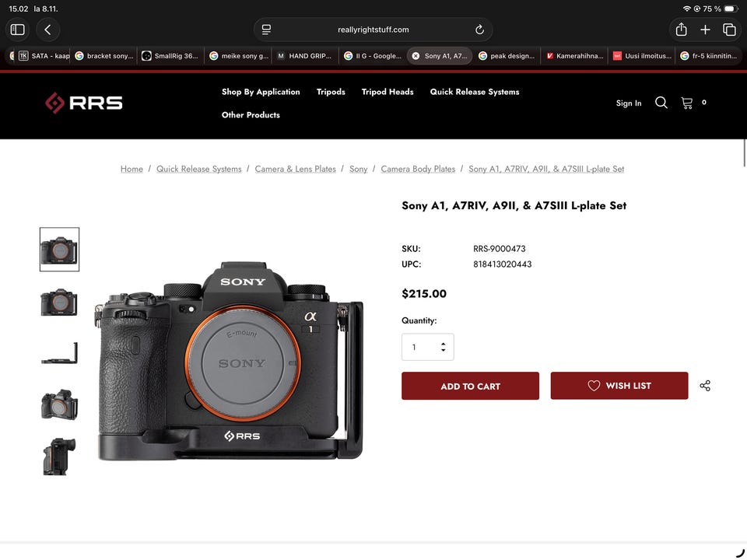This screenshot has height=560, width=747.
Task: Switch to the fr-5 kiinnitin... tab
Action: (x=708, y=56)
